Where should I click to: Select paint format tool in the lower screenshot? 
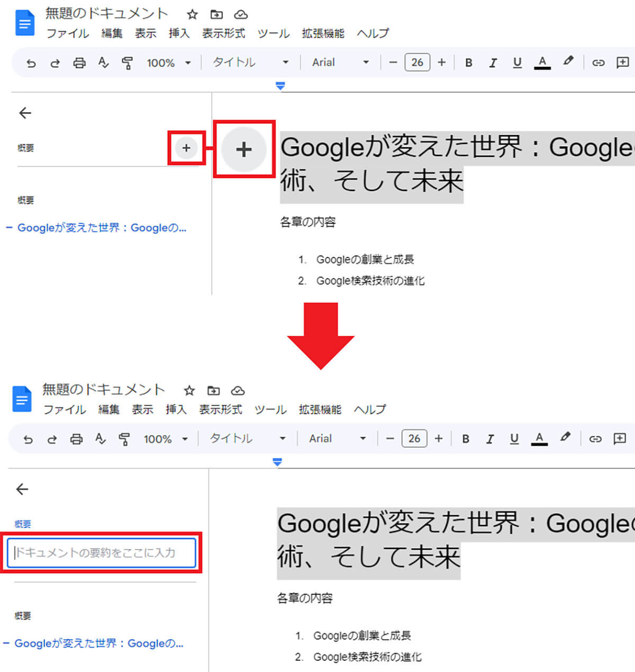coord(124,439)
